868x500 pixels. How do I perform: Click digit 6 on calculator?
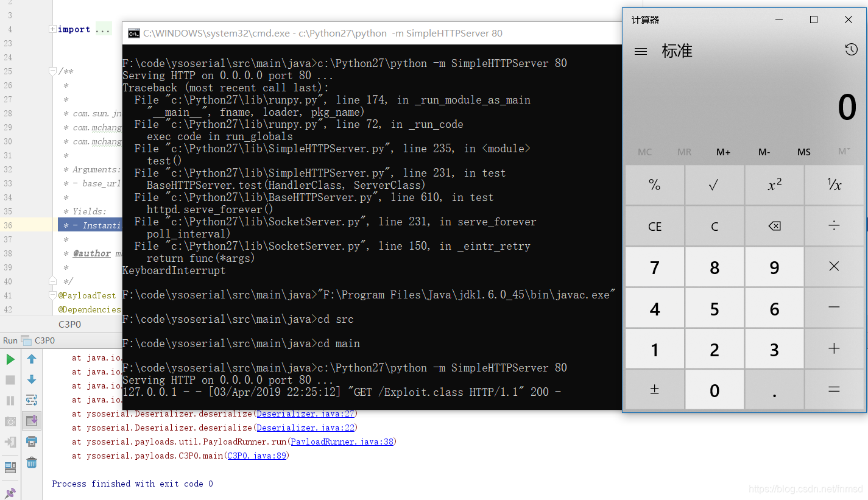774,308
